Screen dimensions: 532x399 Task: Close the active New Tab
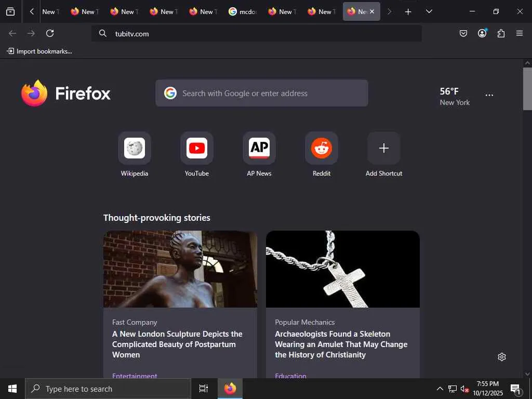tap(372, 11)
